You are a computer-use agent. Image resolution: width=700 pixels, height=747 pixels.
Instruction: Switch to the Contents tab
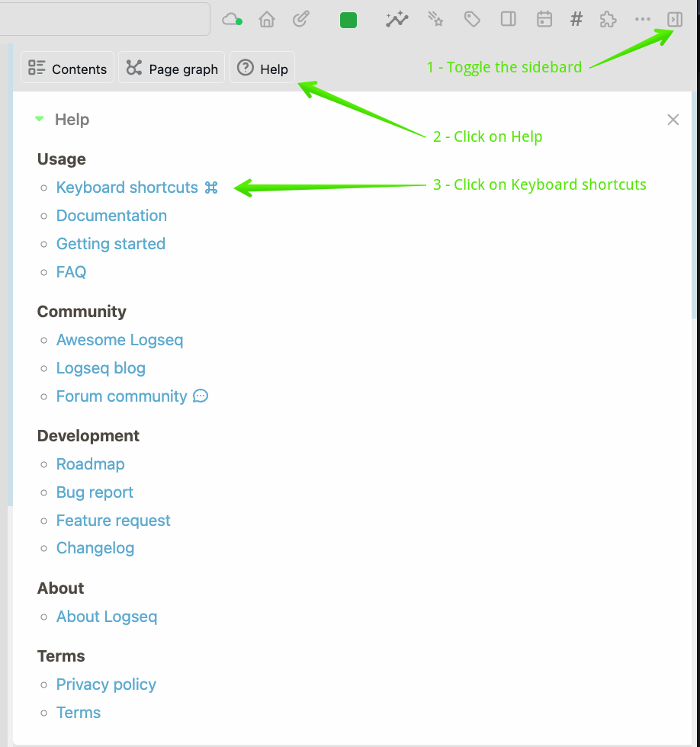67,68
